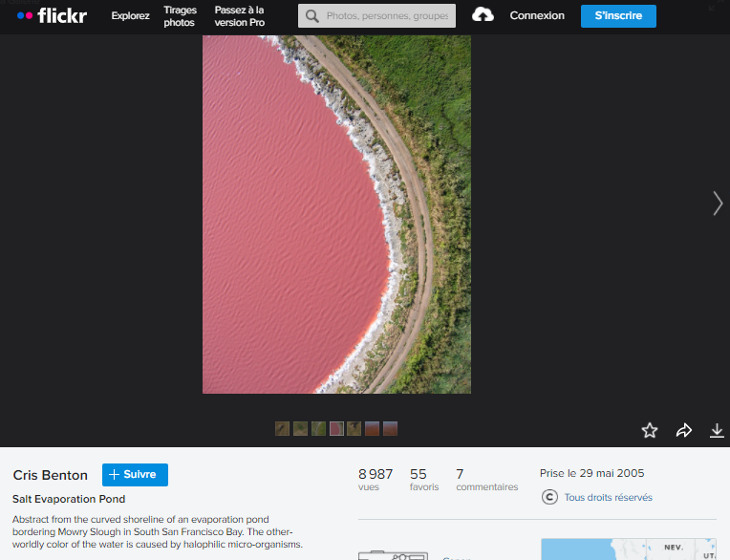Click the Flickr logo
Screen dimensions: 730x560
52,16
